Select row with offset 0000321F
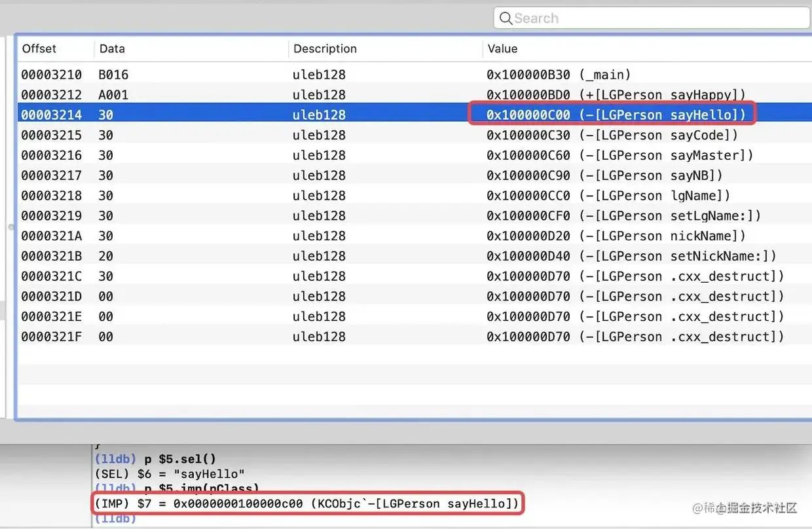The image size is (812, 529). click(414, 337)
